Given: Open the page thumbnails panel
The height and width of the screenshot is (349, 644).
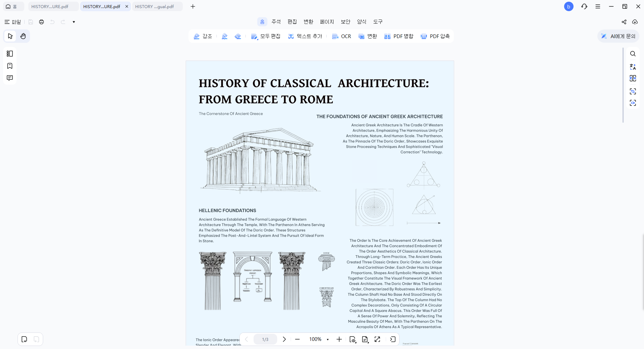Looking at the screenshot, I should pyautogui.click(x=10, y=54).
